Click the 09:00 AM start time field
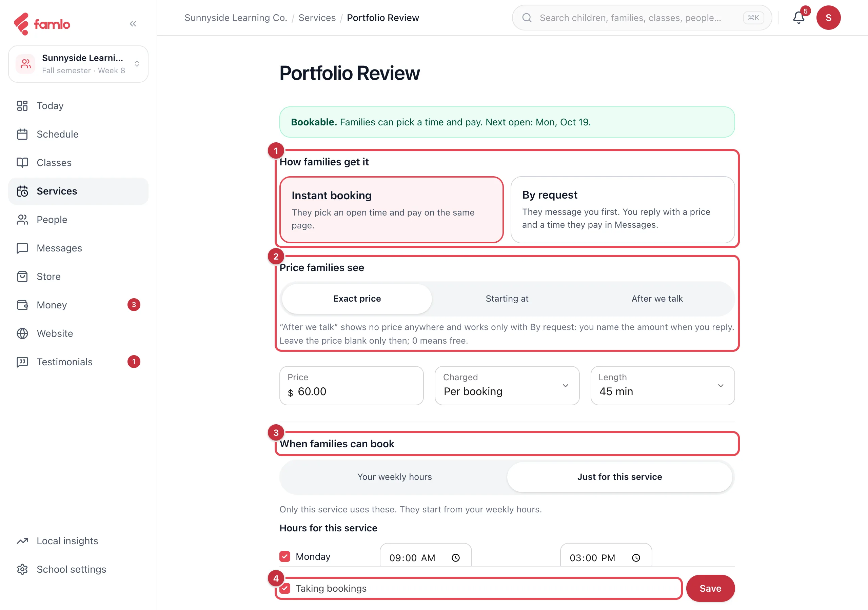Image resolution: width=868 pixels, height=610 pixels. tap(425, 555)
